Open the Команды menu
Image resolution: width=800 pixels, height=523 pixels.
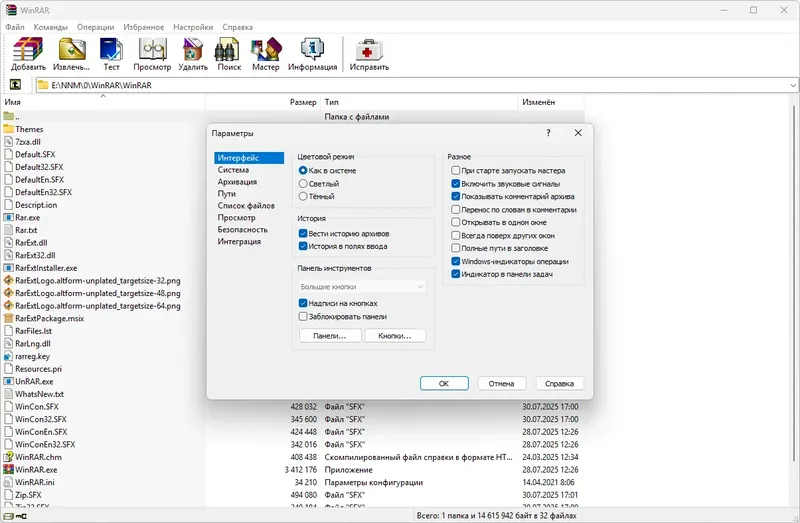pyautogui.click(x=51, y=27)
